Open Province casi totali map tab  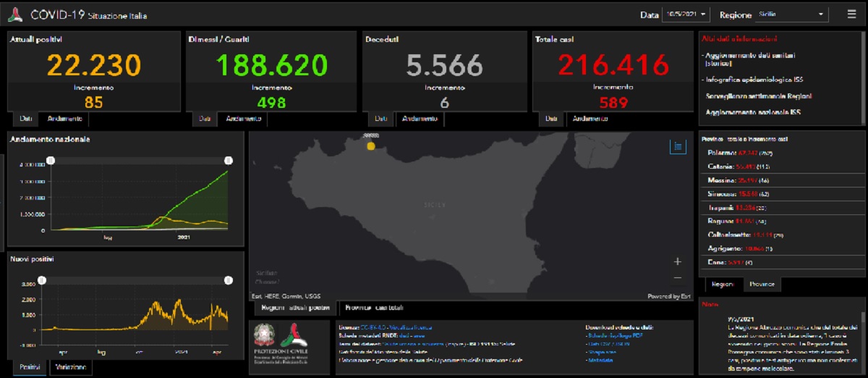[375, 308]
